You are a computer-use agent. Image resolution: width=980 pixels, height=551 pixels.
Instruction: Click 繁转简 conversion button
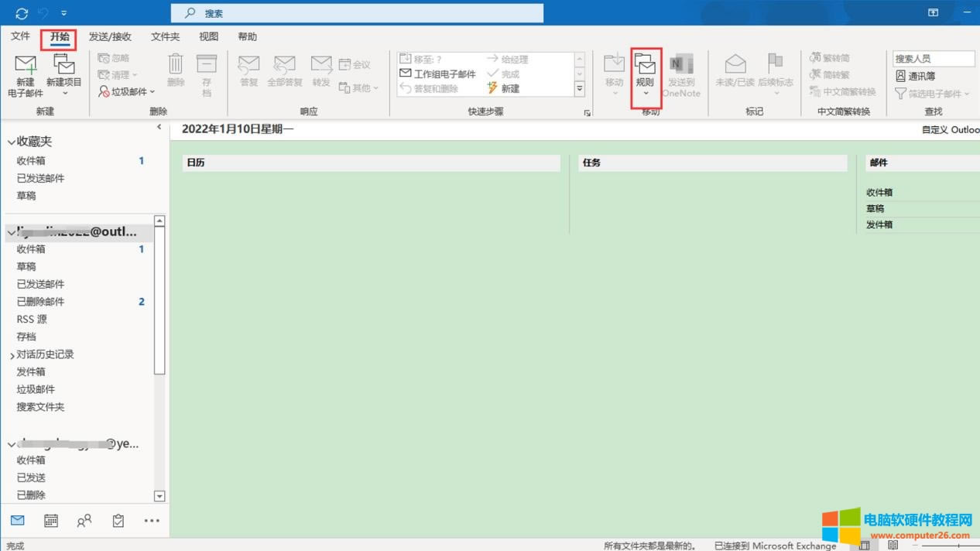point(830,58)
